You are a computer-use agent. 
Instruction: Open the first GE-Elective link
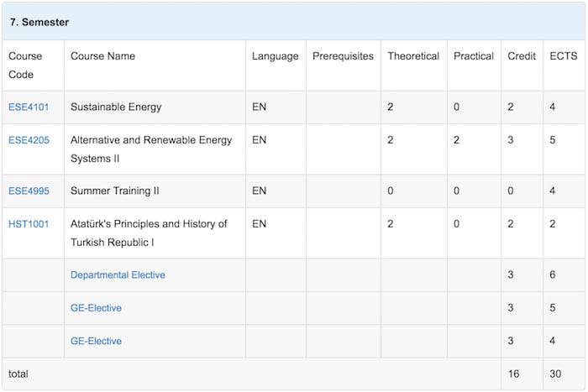pyautogui.click(x=96, y=308)
